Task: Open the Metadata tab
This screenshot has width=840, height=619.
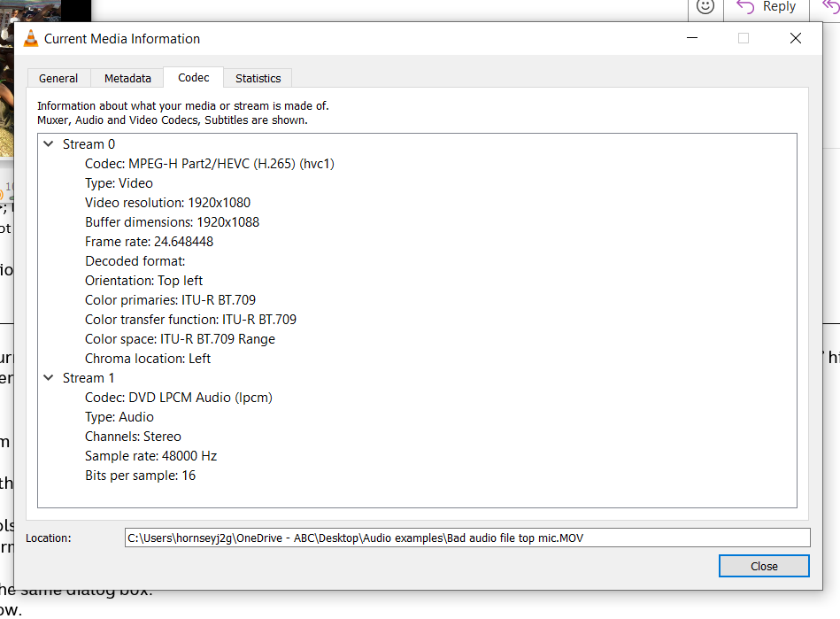Action: pyautogui.click(x=127, y=78)
